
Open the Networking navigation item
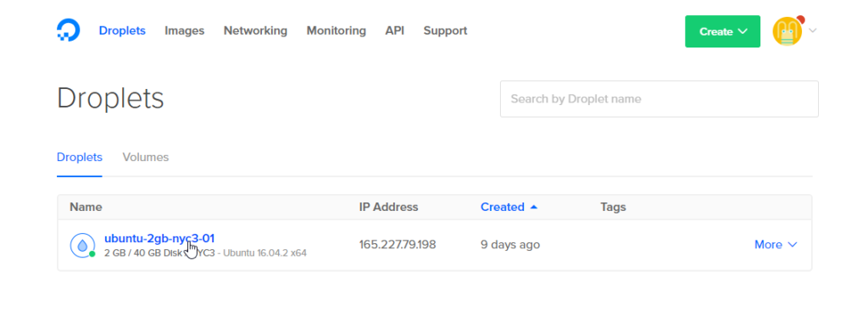point(255,31)
